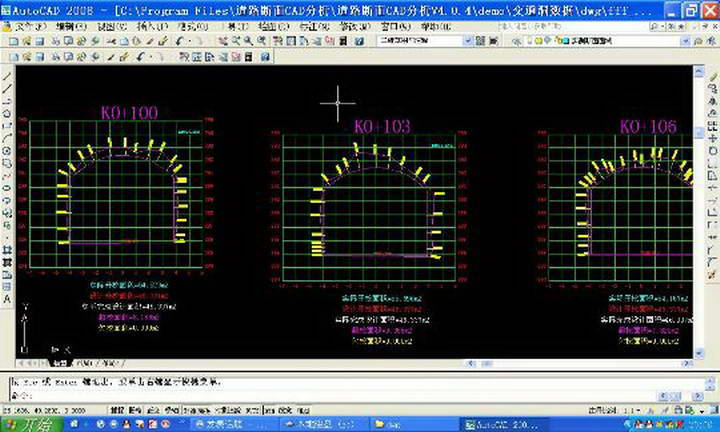The image size is (720, 432).
Task: Click the Save icon in second toolbar row
Action: click(39, 57)
